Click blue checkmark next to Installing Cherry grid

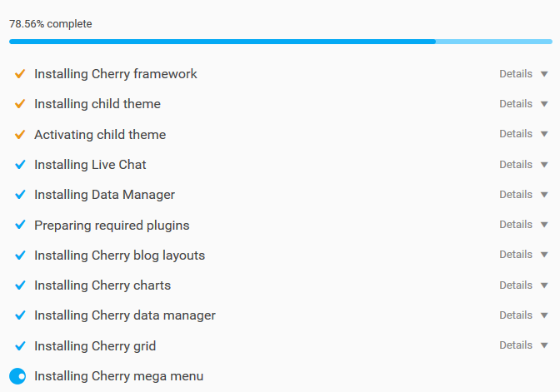(20, 345)
